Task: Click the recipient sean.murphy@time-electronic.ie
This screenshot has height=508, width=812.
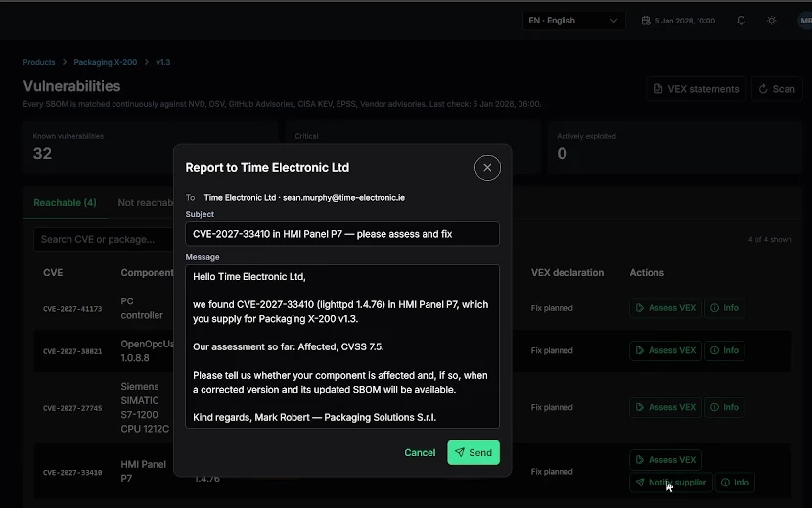Action: tap(343, 198)
